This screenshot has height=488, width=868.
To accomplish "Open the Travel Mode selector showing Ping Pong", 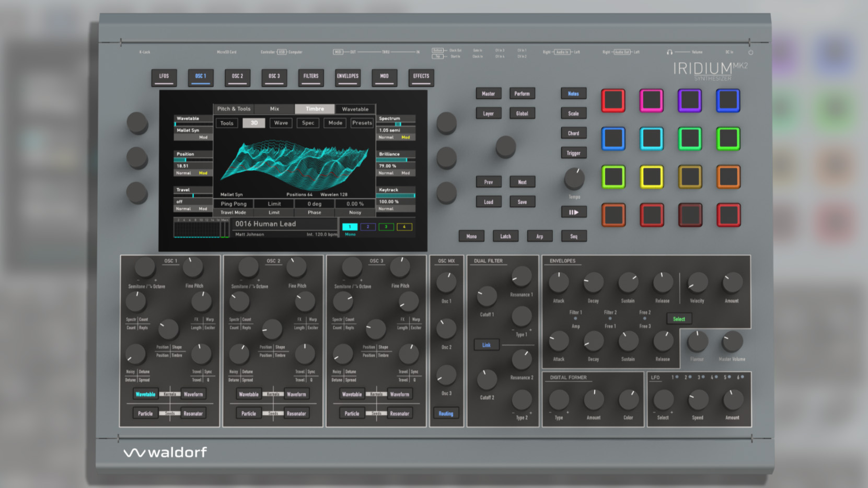I will click(234, 203).
